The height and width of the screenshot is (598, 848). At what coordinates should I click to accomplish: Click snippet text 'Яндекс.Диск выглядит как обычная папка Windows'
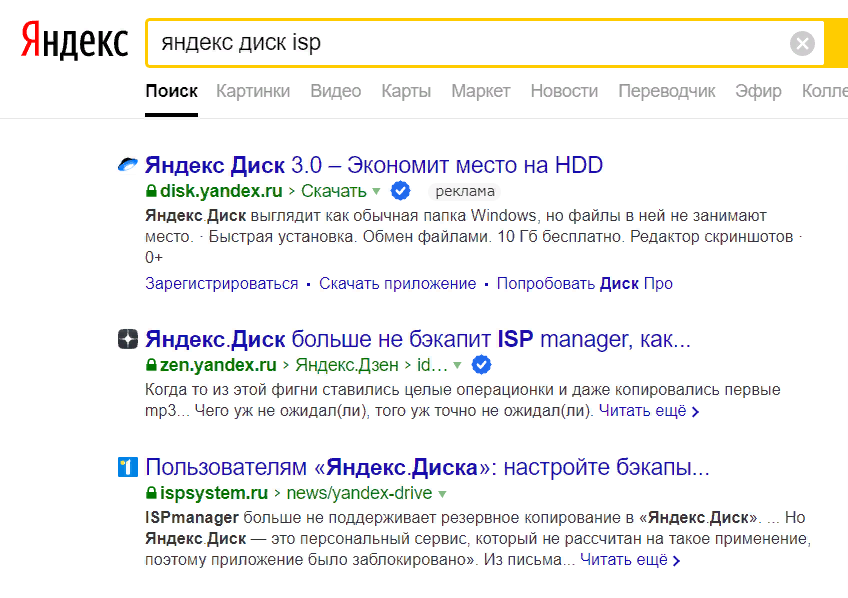tap(341, 216)
